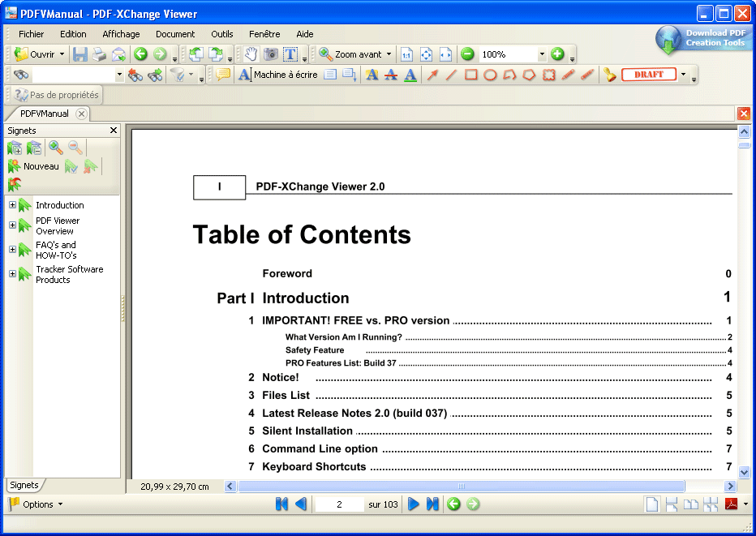Click the Save (floppy disk) icon

79,54
